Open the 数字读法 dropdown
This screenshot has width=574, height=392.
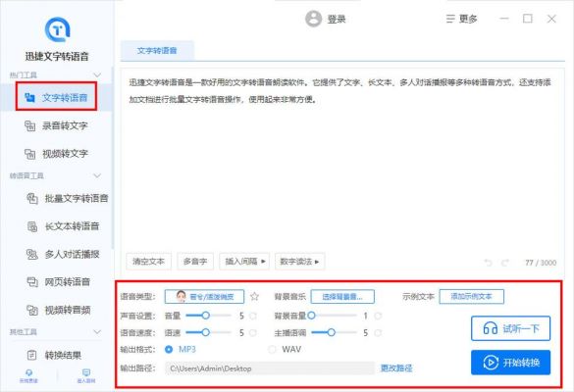pos(299,262)
